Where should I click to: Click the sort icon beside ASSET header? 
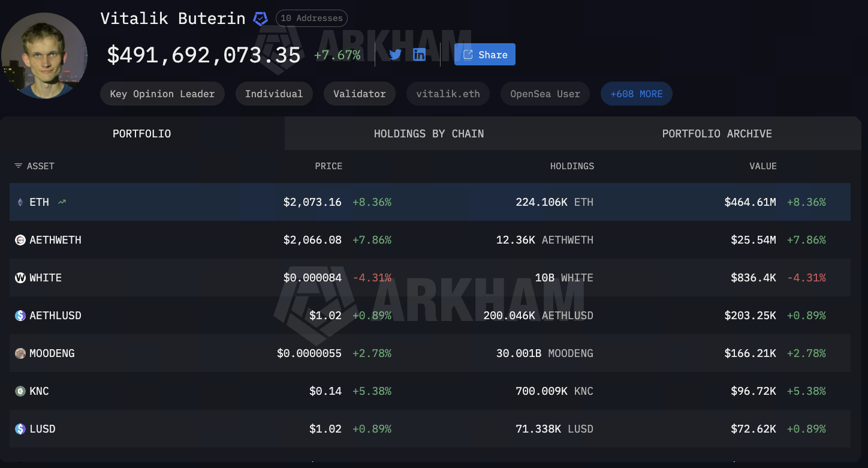(19, 166)
